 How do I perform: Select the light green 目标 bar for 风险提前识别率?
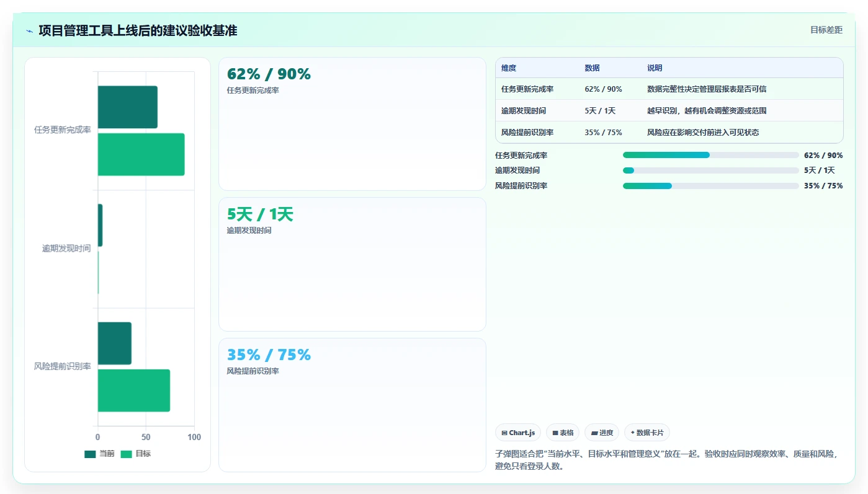[134, 390]
